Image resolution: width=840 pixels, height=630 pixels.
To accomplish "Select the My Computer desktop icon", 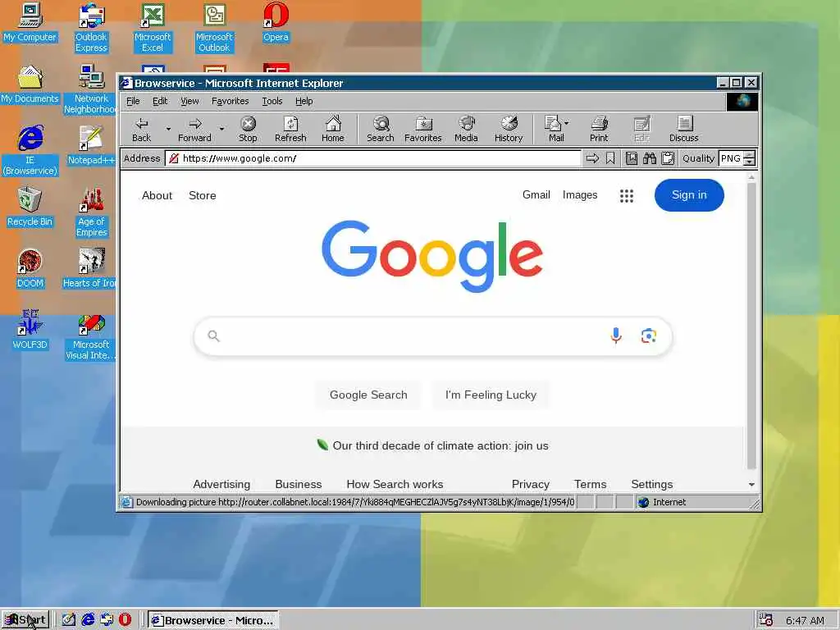I will (x=30, y=22).
